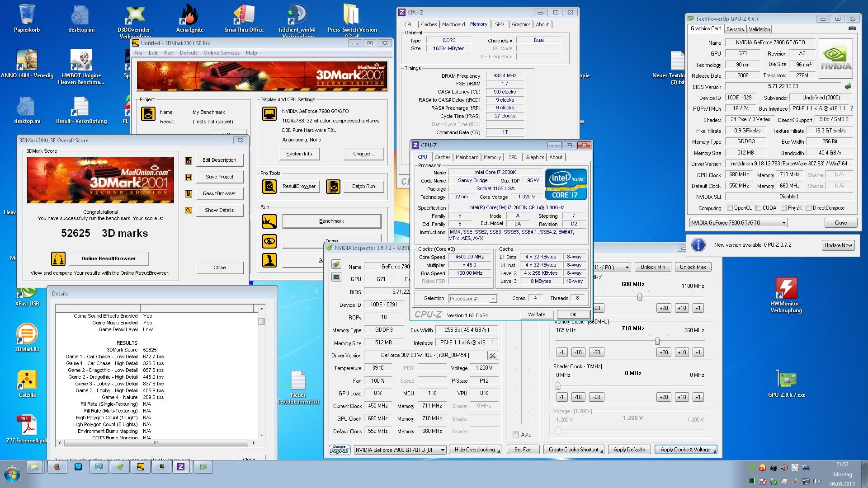This screenshot has width=868, height=488.
Task: Click the Benchmark run icon in 3DMark2001
Action: coord(269,221)
